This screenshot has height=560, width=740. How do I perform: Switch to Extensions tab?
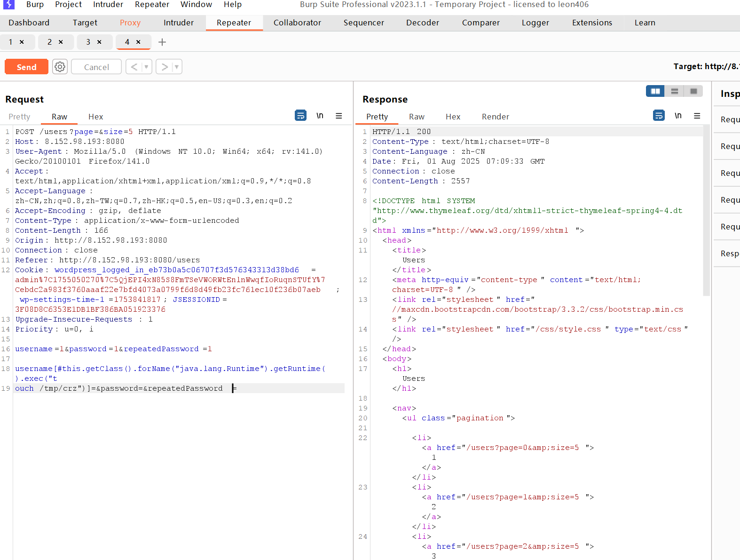592,23
